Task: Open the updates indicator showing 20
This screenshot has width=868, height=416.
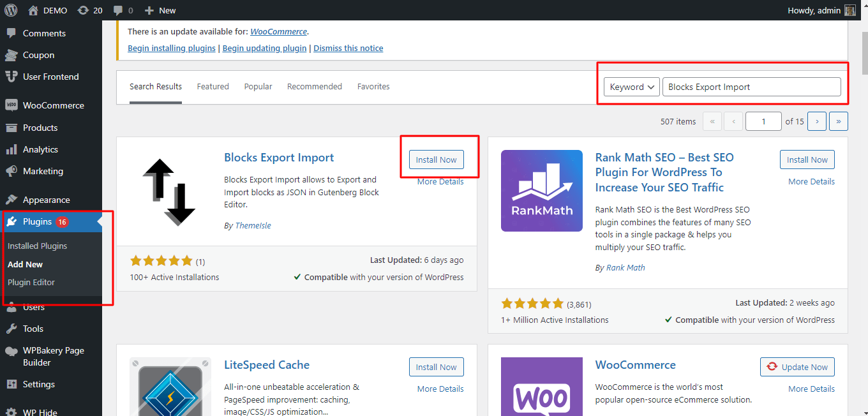Action: click(90, 10)
